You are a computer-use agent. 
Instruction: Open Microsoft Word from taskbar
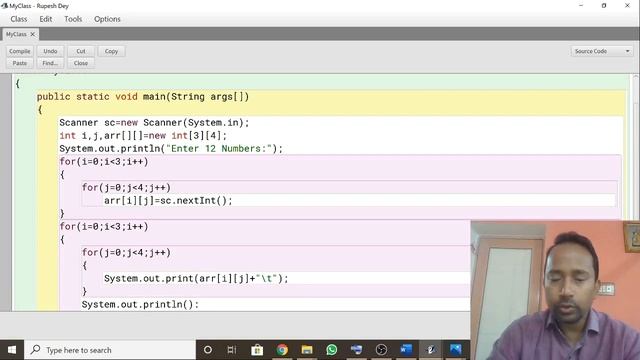[x=406, y=350]
